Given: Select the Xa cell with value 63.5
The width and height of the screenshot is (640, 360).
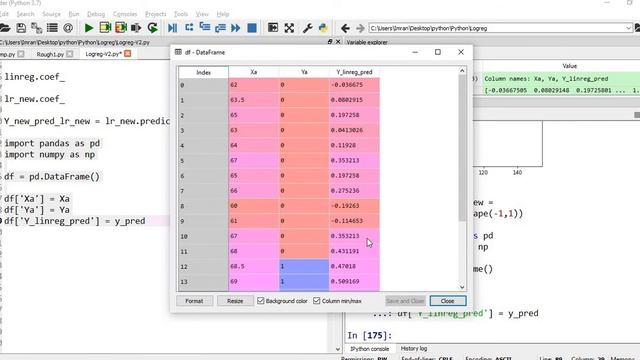Looking at the screenshot, I should click(x=254, y=100).
